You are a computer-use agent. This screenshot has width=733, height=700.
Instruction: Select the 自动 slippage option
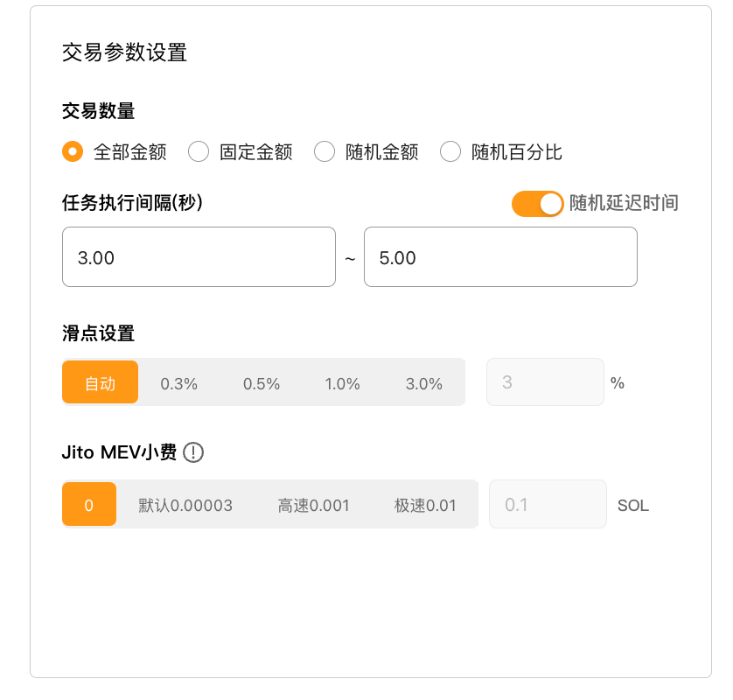tap(100, 382)
